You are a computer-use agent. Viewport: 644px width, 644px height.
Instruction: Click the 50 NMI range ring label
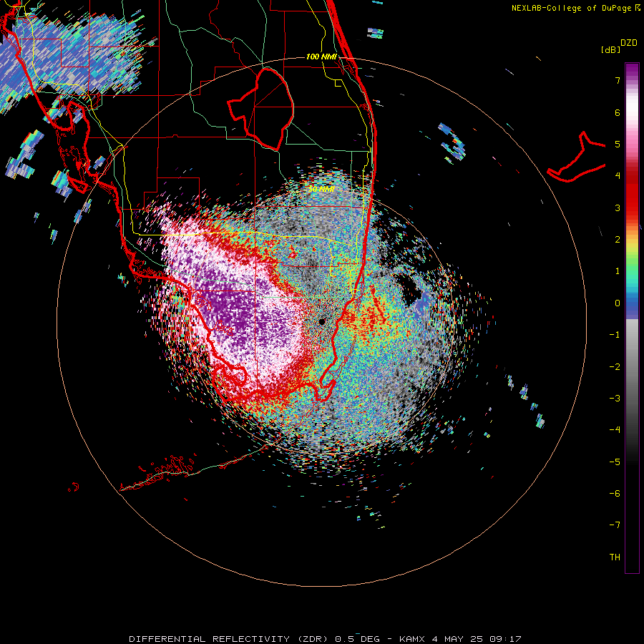coord(321,190)
